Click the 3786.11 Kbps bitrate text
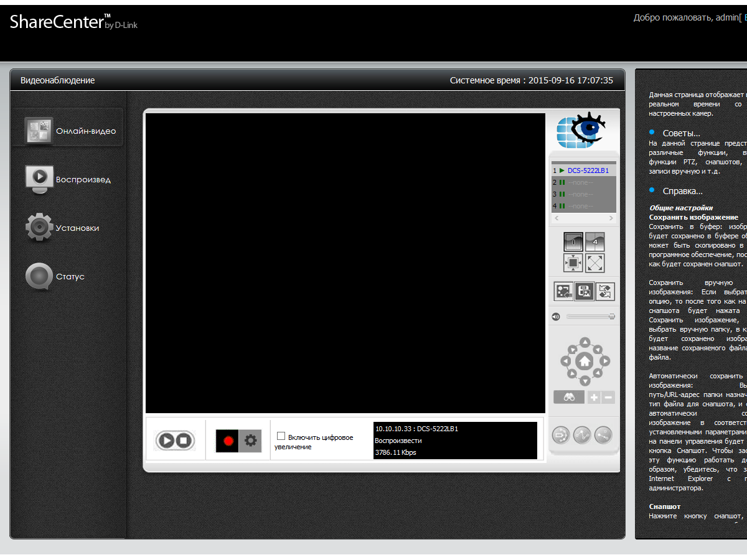 click(x=395, y=452)
